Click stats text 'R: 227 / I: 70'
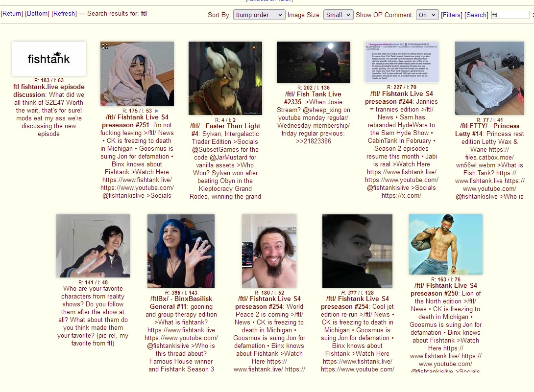Screen dimensions: 534x392 [402, 87]
